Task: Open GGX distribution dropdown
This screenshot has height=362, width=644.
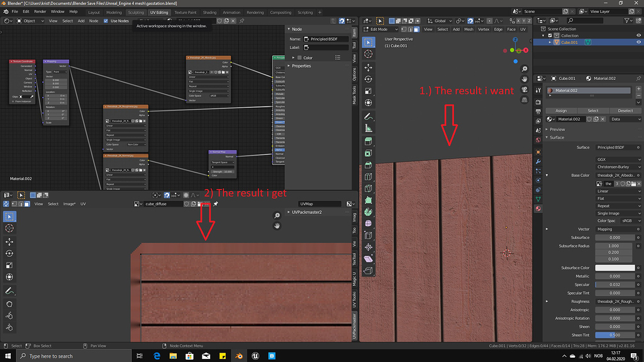Action: click(618, 159)
